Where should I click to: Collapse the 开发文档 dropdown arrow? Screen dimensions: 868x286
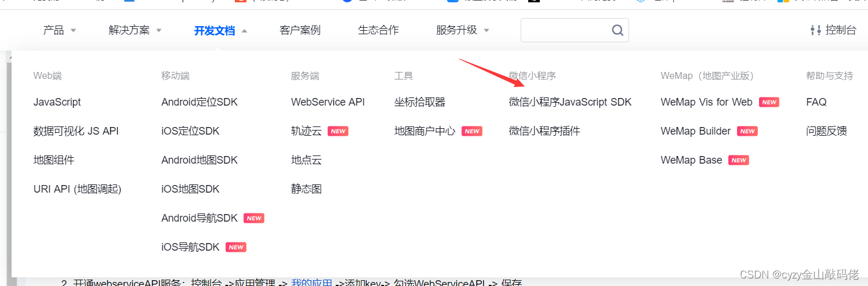pyautogui.click(x=244, y=31)
